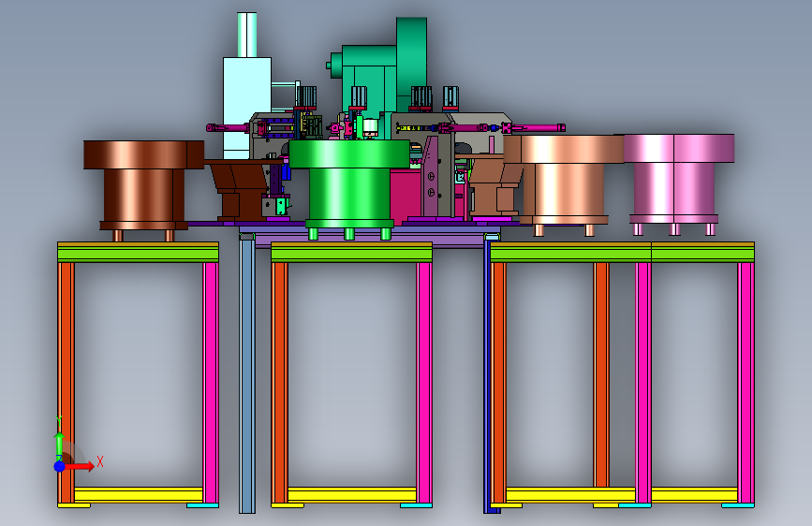Select the green tabletop of the center stand
Screen dimensions: 812x526
351,254
